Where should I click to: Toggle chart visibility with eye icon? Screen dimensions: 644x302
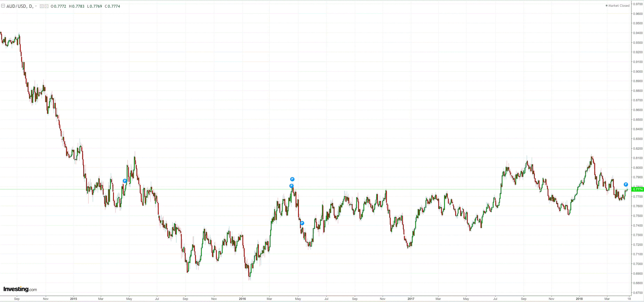tap(42, 6)
